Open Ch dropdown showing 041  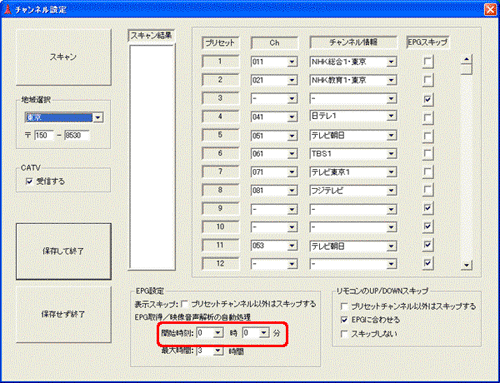coord(292,117)
